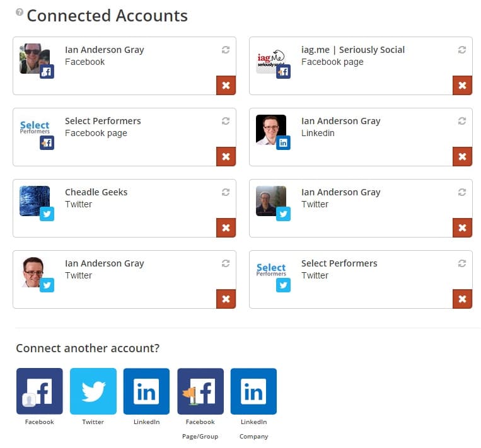Refresh the Select Performers Twitter account
481x448 pixels.
462,263
